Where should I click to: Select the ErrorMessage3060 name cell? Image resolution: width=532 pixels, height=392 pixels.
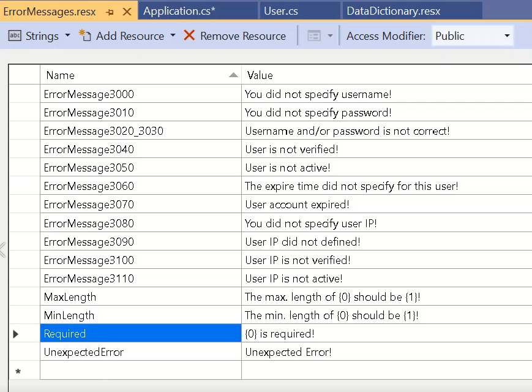(140, 186)
